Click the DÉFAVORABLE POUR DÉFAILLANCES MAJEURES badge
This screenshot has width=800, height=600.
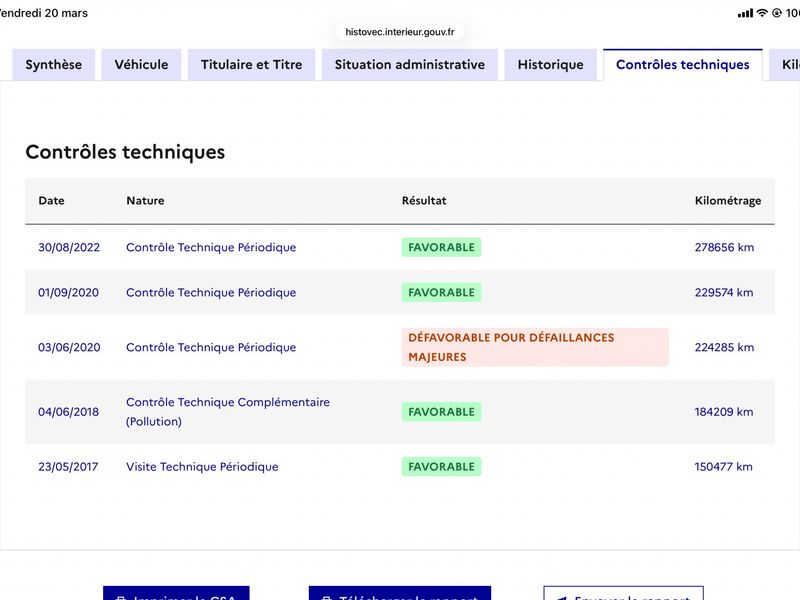point(535,347)
